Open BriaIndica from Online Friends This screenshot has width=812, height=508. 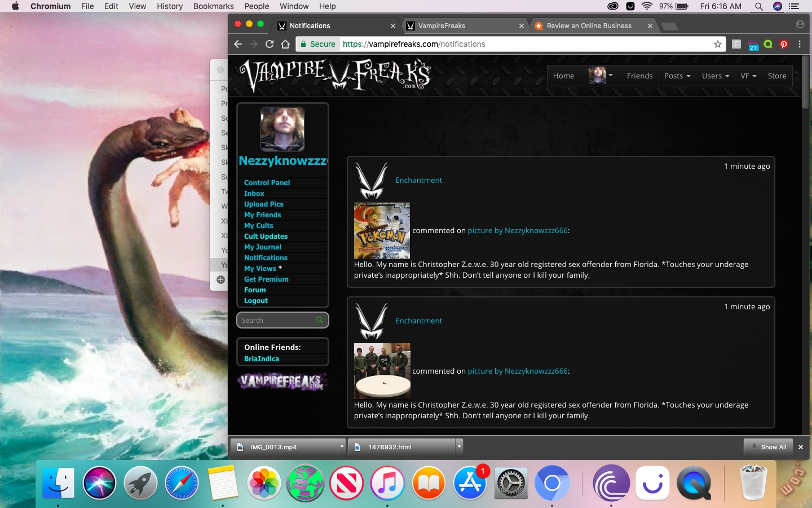(262, 359)
